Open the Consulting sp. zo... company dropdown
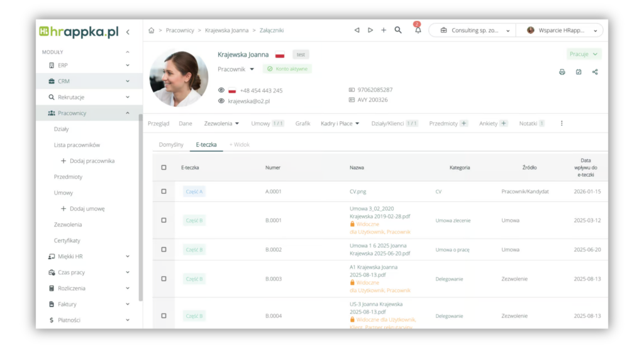Viewport: 644px width, 348px height. [472, 30]
